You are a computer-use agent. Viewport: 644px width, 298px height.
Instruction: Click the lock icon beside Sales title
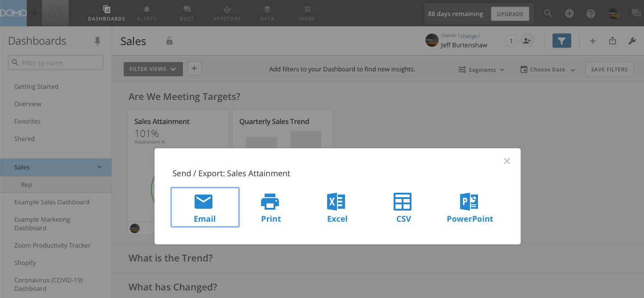coord(169,41)
